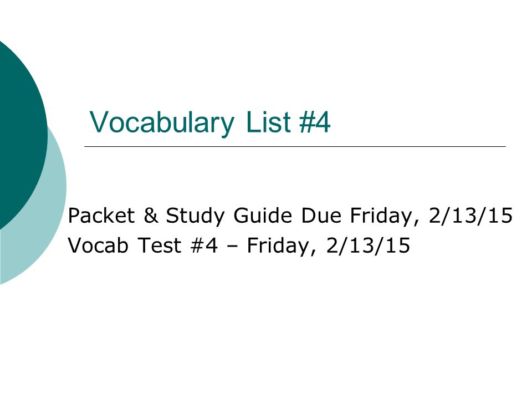Click the Packet & Study Guide line

pos(290,216)
